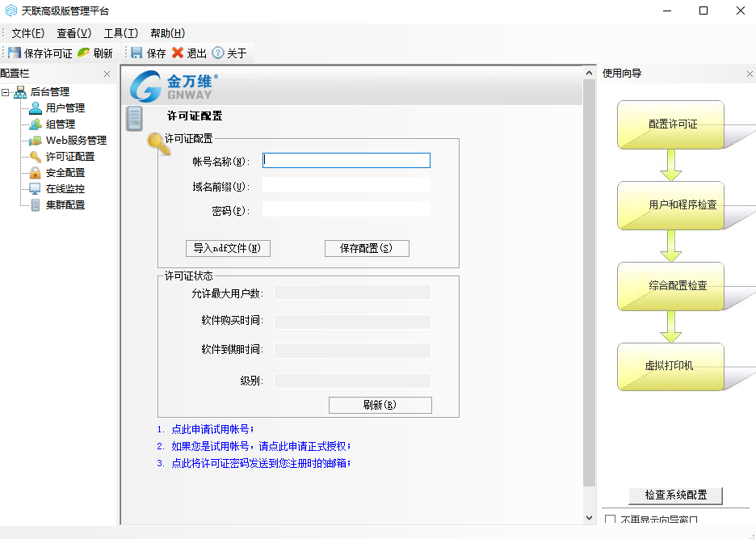Open the 工具(T) menu
756x539 pixels.
120,33
